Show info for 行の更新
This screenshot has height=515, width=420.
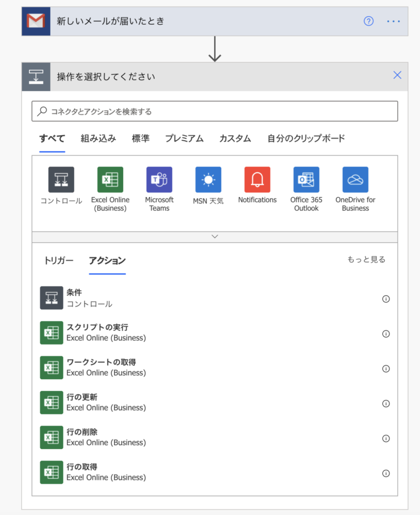click(x=386, y=403)
